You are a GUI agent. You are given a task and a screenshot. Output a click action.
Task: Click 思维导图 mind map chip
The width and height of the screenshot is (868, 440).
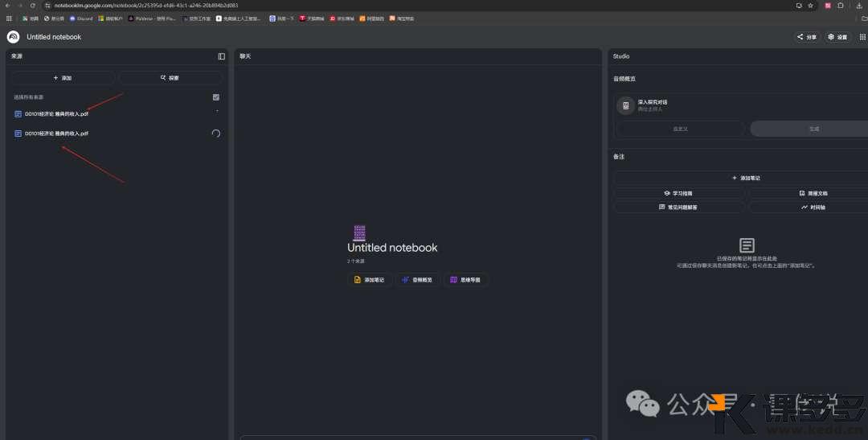coord(465,280)
